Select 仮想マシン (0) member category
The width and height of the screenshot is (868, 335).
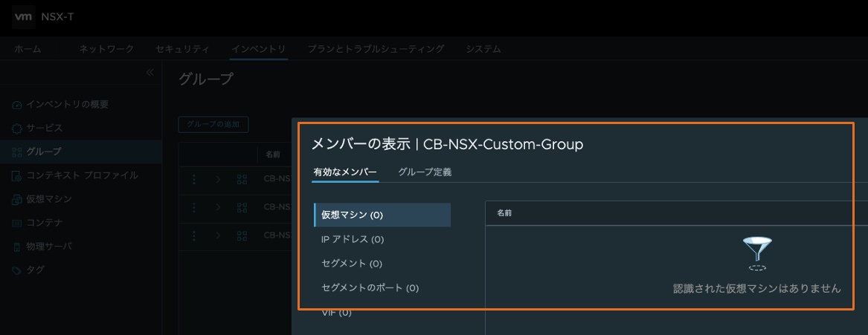point(382,215)
